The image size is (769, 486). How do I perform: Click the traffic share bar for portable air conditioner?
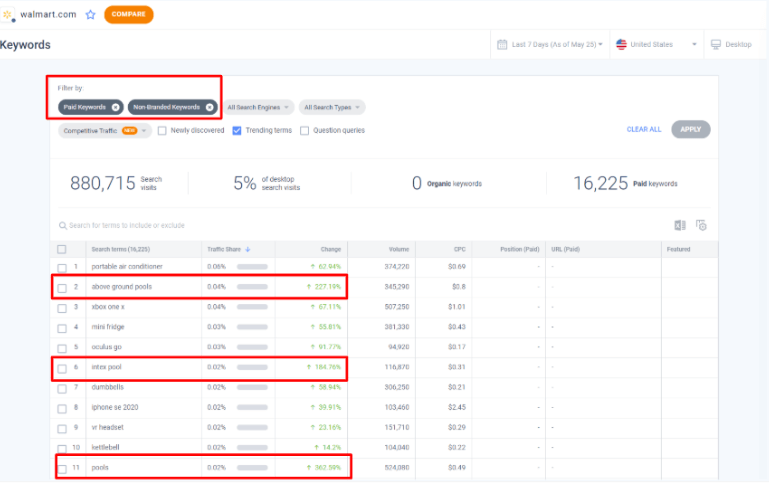click(x=252, y=267)
